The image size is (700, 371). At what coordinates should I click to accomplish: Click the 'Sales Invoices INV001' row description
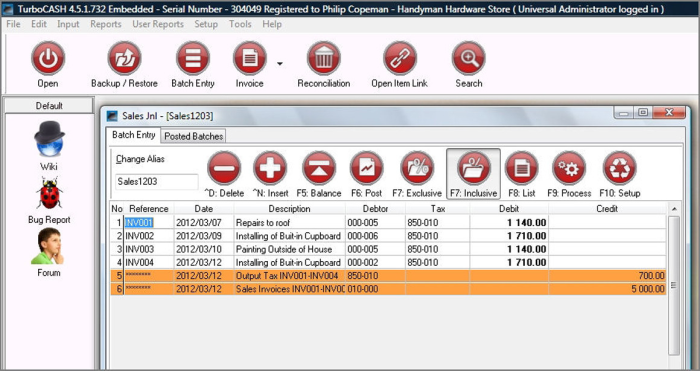click(x=289, y=289)
